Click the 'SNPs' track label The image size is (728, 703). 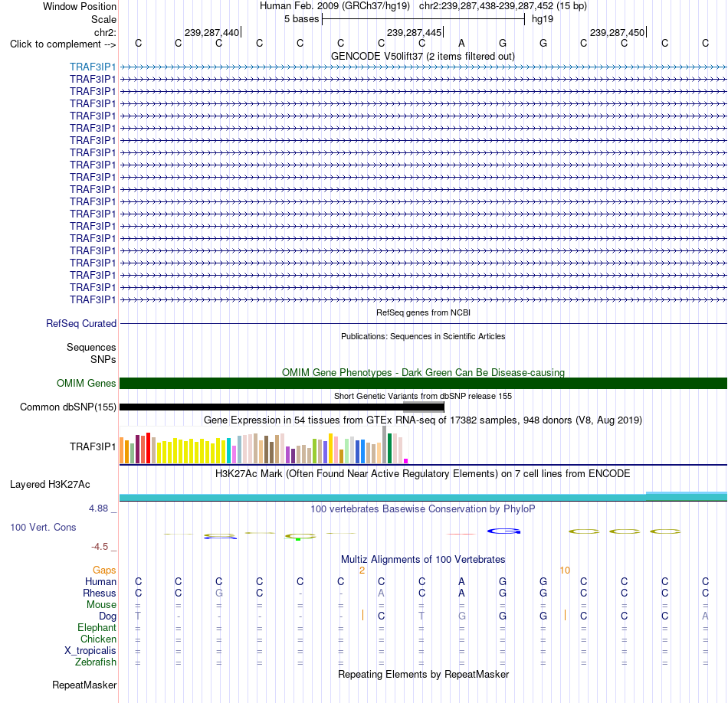[103, 359]
